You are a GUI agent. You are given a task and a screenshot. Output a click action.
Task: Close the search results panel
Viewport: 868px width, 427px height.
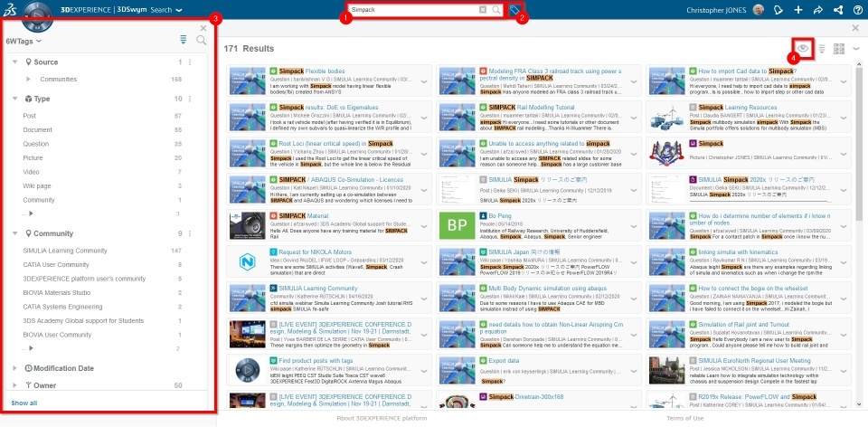856,28
